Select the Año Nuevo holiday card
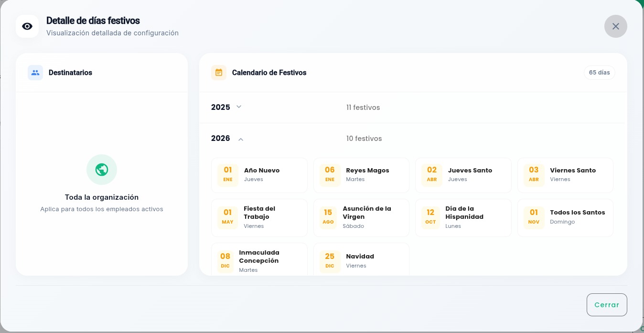The width and height of the screenshot is (644, 333). point(259,175)
